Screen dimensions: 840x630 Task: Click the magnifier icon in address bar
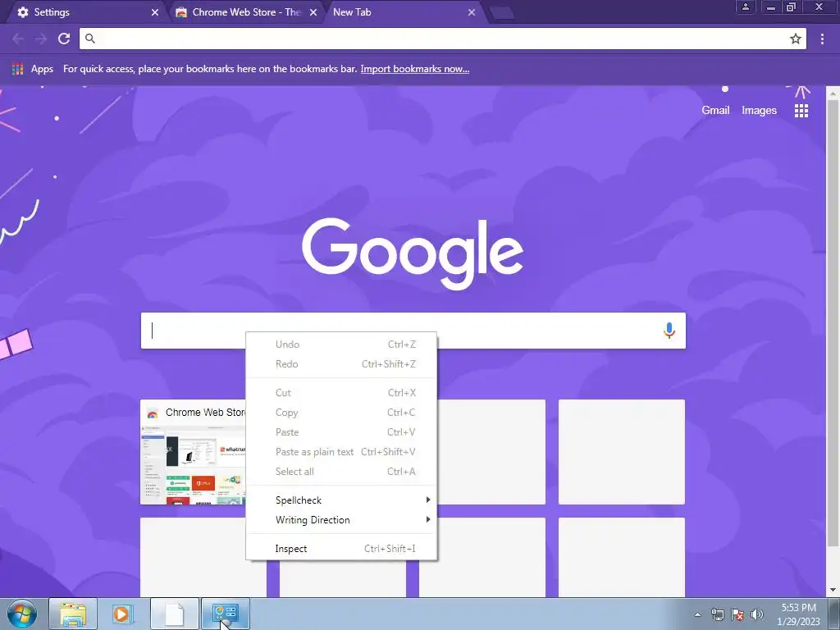point(90,39)
